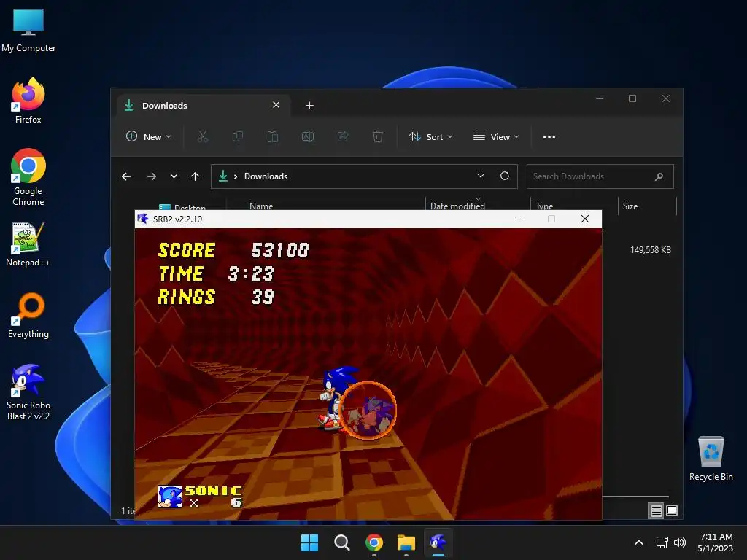Launch Firefox from the desktop

click(28, 101)
